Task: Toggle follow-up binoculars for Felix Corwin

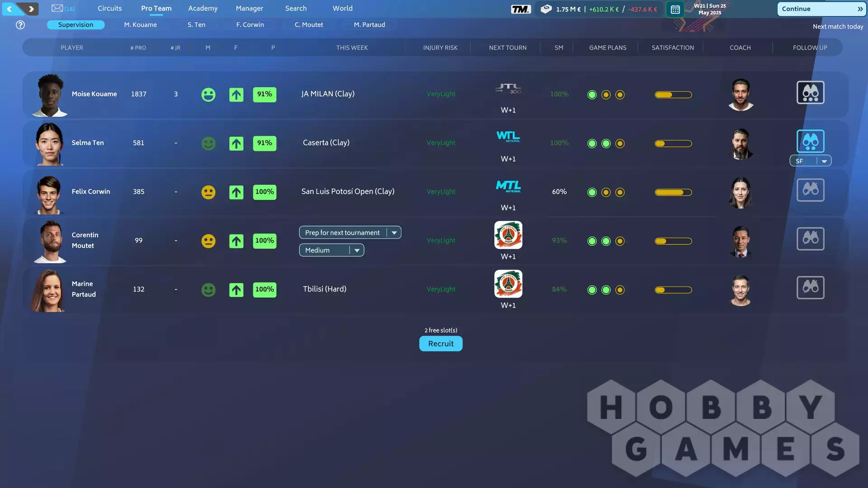Action: [x=810, y=190]
